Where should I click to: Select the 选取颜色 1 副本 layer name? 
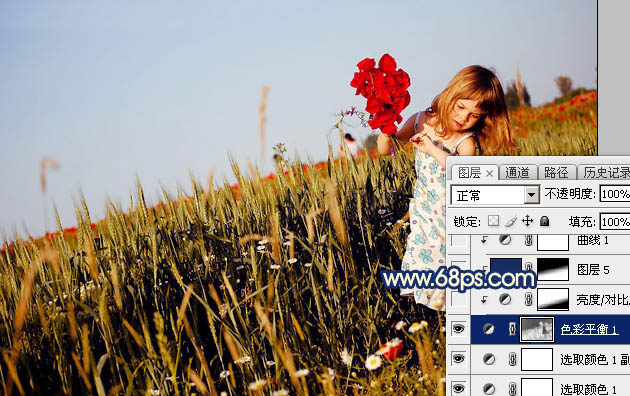[595, 359]
